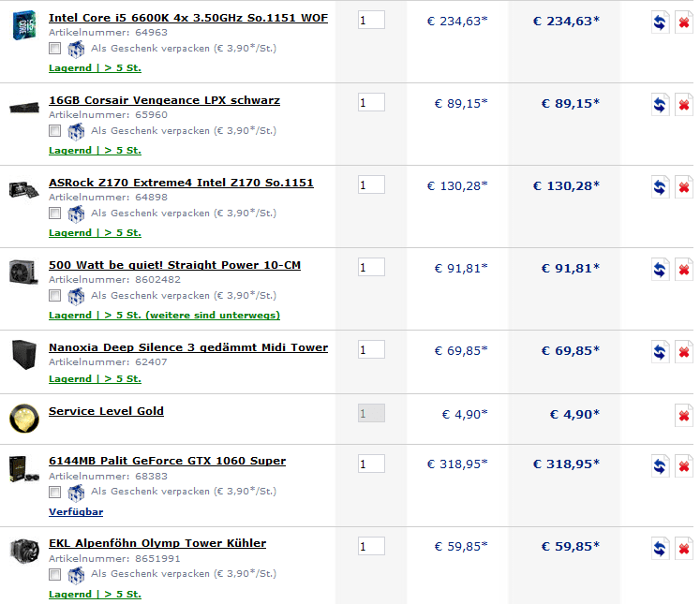Focus quantity field for Intel Core i5 6600K

(x=371, y=20)
